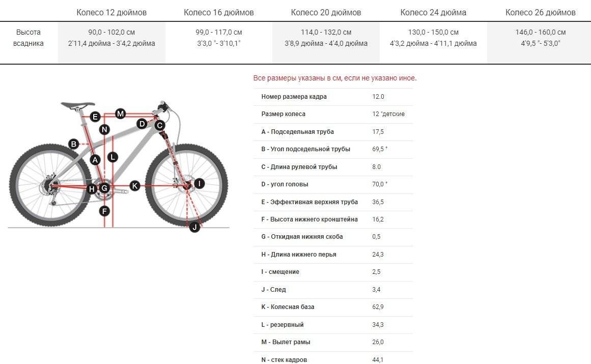Click the N marker on diagram

click(x=104, y=130)
